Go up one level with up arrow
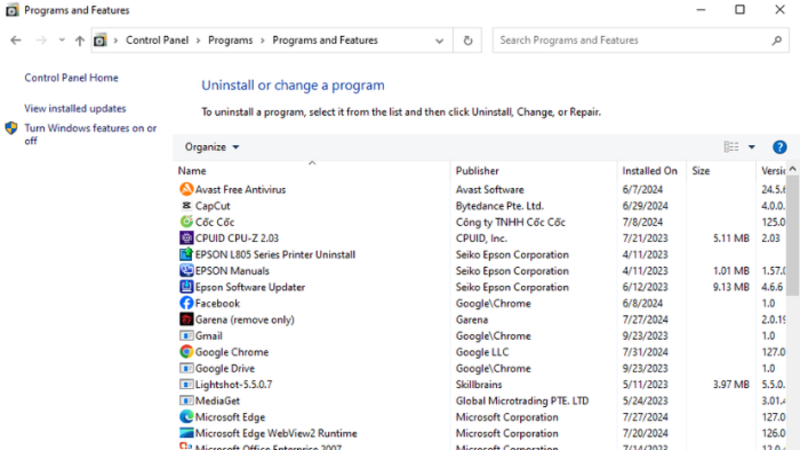 pyautogui.click(x=80, y=41)
